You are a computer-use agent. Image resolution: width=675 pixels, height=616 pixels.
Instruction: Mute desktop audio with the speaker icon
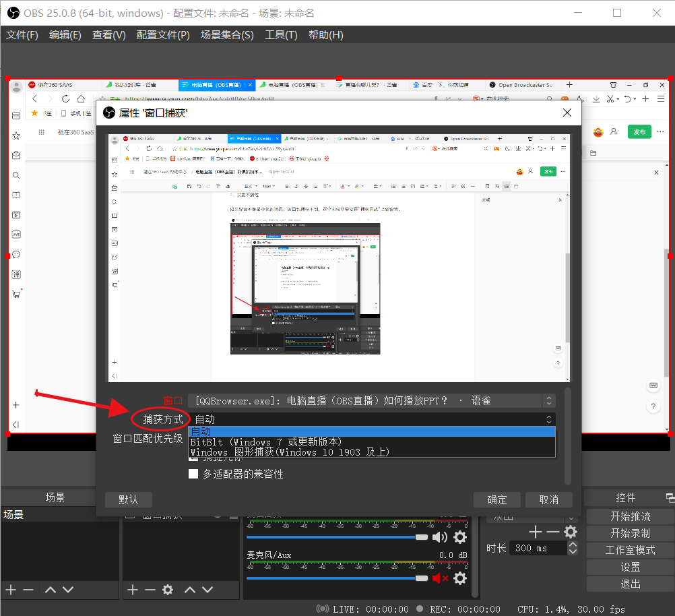point(439,537)
